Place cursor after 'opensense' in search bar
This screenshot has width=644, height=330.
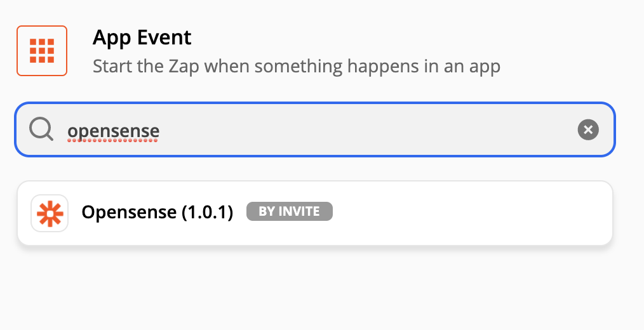click(x=161, y=131)
